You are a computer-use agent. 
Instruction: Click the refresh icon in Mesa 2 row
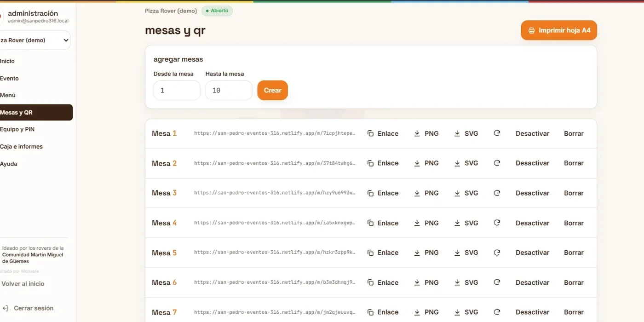click(497, 163)
